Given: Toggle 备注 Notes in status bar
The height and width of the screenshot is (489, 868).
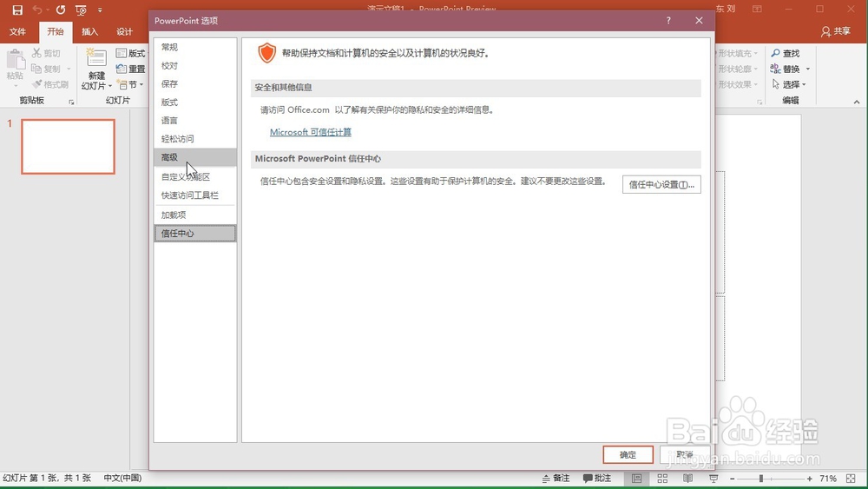Looking at the screenshot, I should (x=556, y=478).
